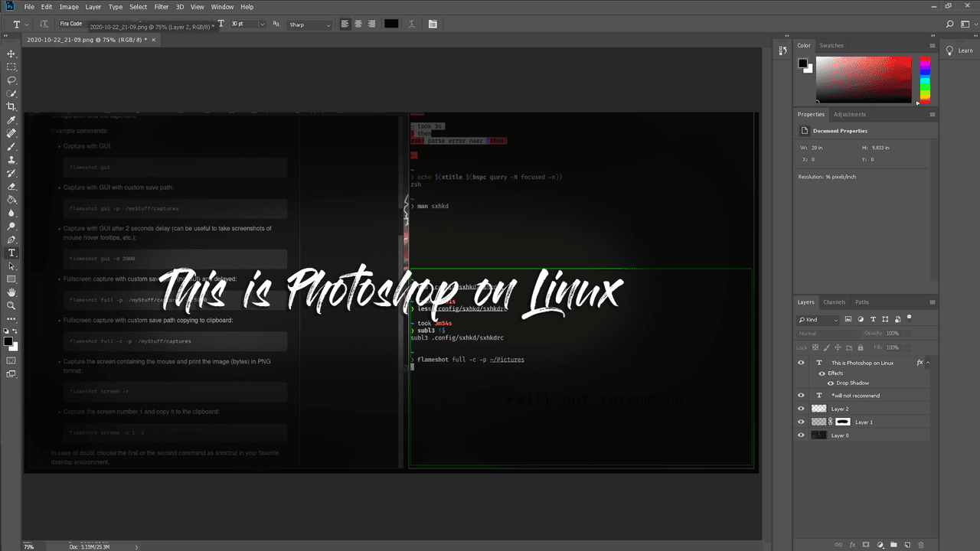Select the Clone Stamp tool
The image size is (980, 551).
[x=11, y=160]
